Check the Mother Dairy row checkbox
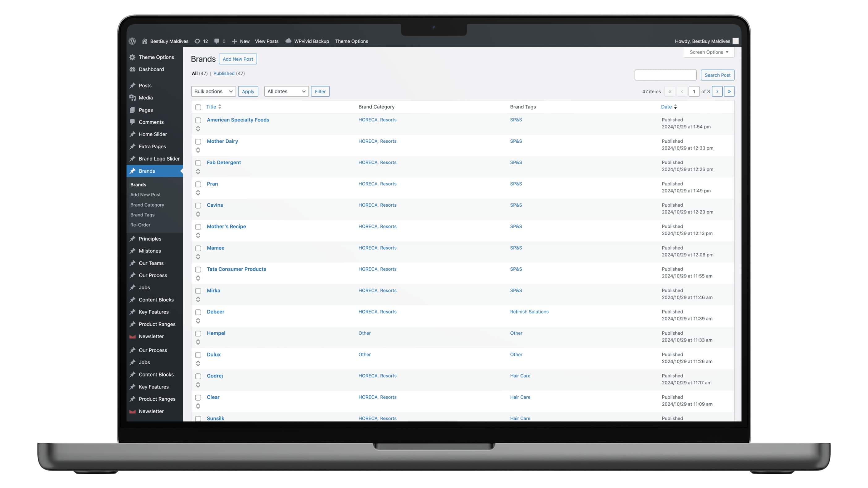The width and height of the screenshot is (868, 488). coord(198,141)
